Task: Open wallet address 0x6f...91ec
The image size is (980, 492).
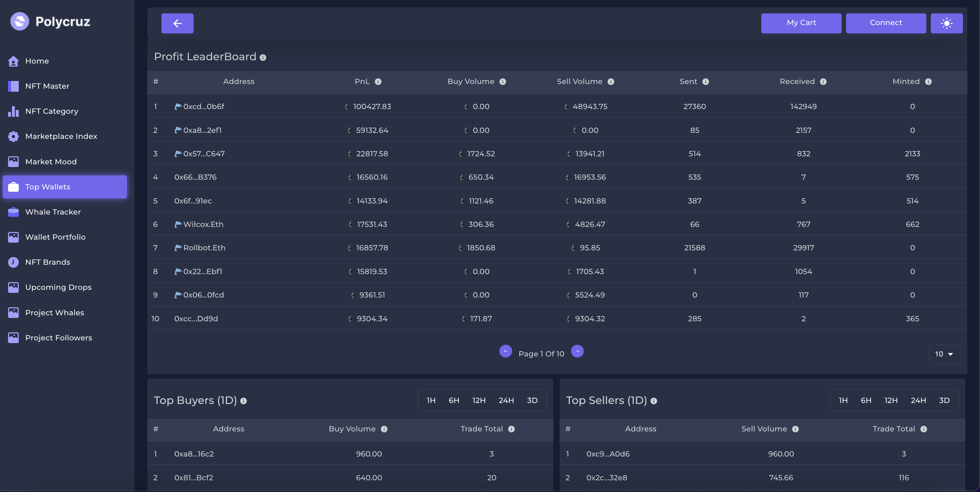Action: click(193, 201)
